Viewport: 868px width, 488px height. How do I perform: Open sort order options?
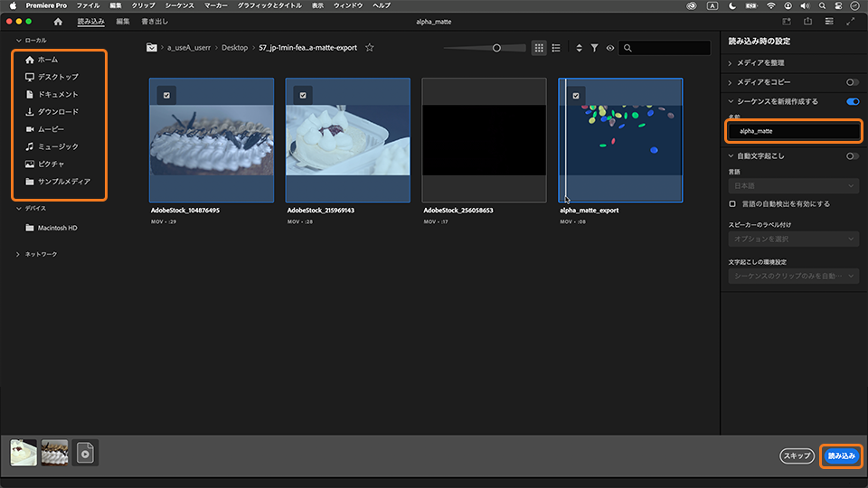click(579, 48)
